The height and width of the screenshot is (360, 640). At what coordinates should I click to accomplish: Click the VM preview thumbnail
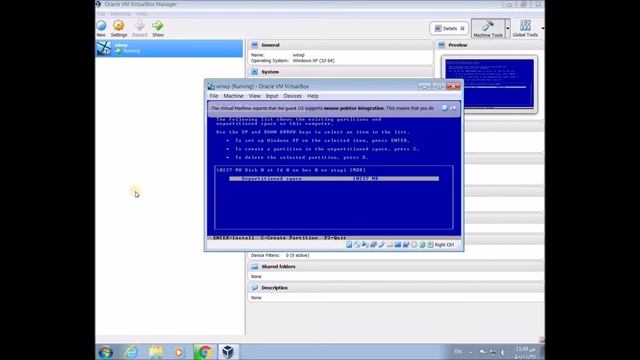(x=489, y=84)
